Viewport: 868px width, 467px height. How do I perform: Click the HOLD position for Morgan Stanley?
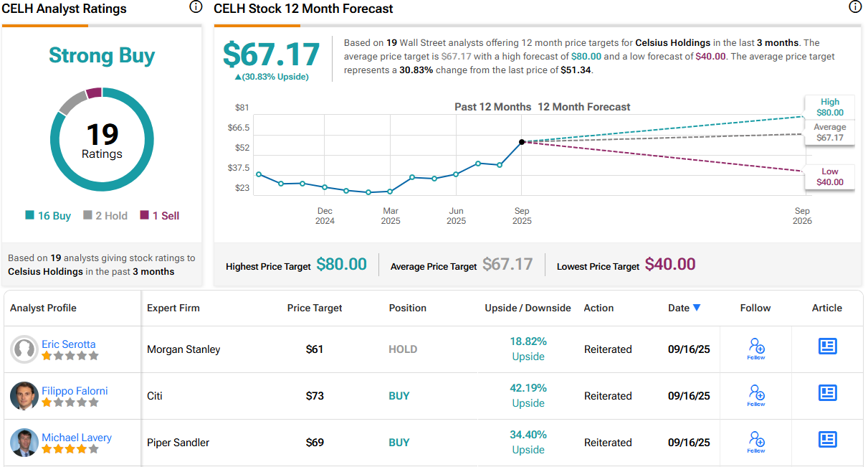tap(403, 349)
